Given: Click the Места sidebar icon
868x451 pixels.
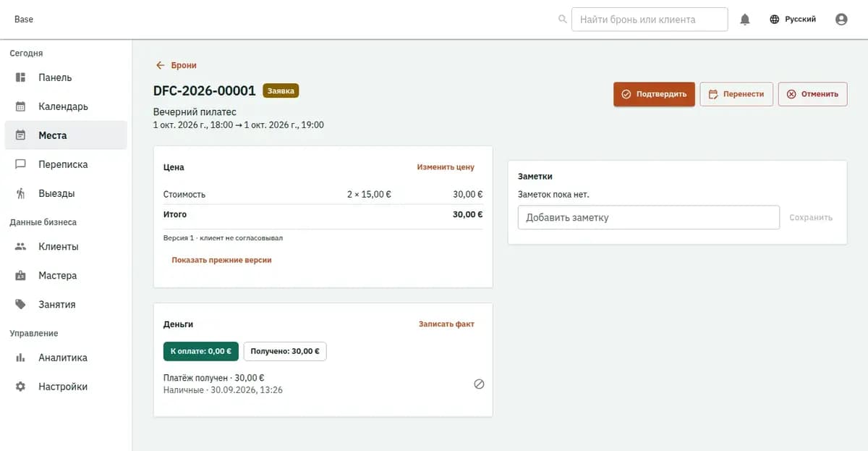Looking at the screenshot, I should [x=21, y=135].
